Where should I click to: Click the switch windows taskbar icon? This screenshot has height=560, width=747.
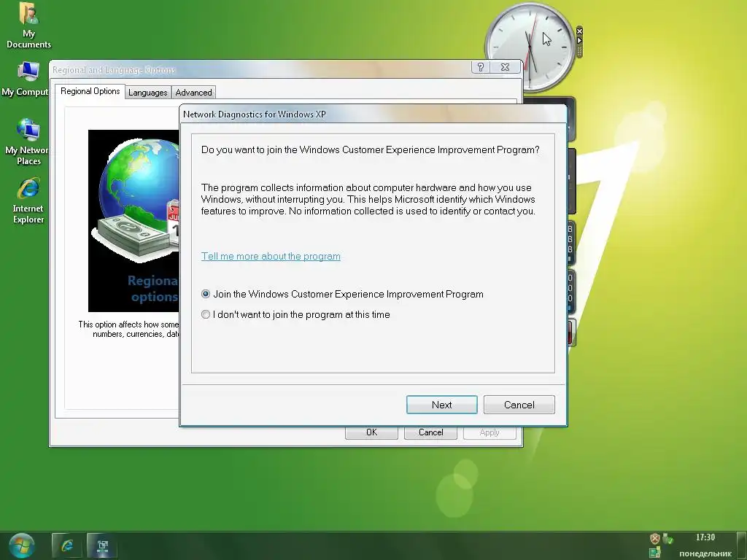[x=102, y=545]
